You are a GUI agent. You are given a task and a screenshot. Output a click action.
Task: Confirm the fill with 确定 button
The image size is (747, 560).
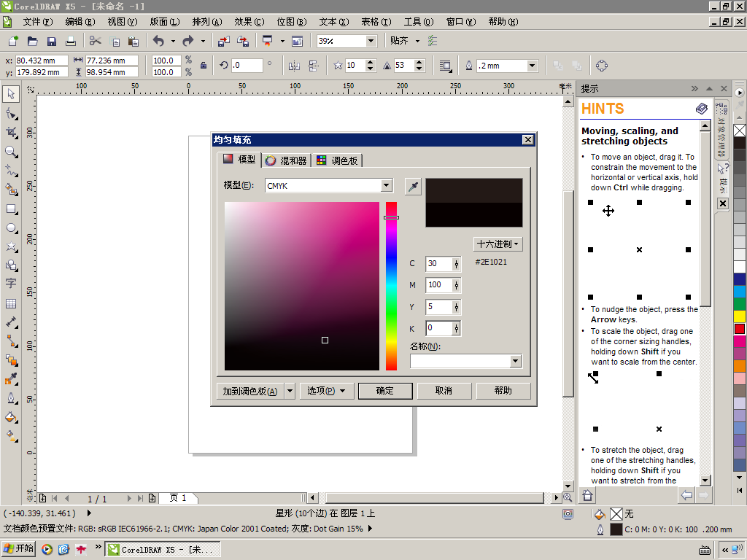pyautogui.click(x=385, y=391)
